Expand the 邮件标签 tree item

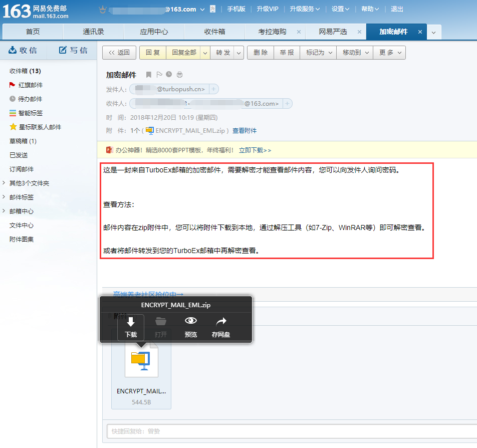click(4, 196)
